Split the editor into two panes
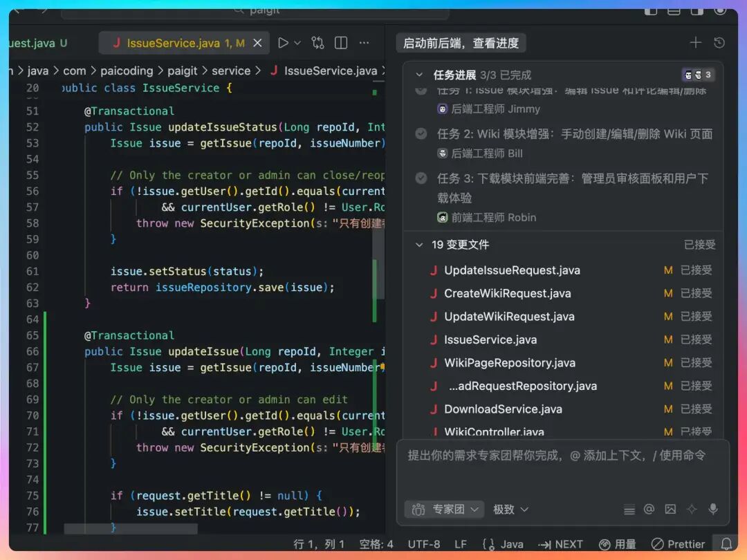Screen dimensions: 747x560 (x=340, y=42)
